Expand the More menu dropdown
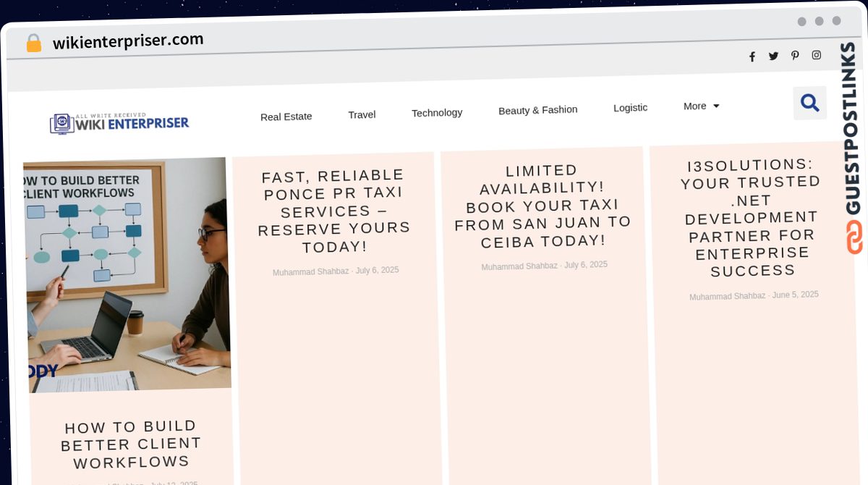The height and width of the screenshot is (485, 868). (701, 106)
